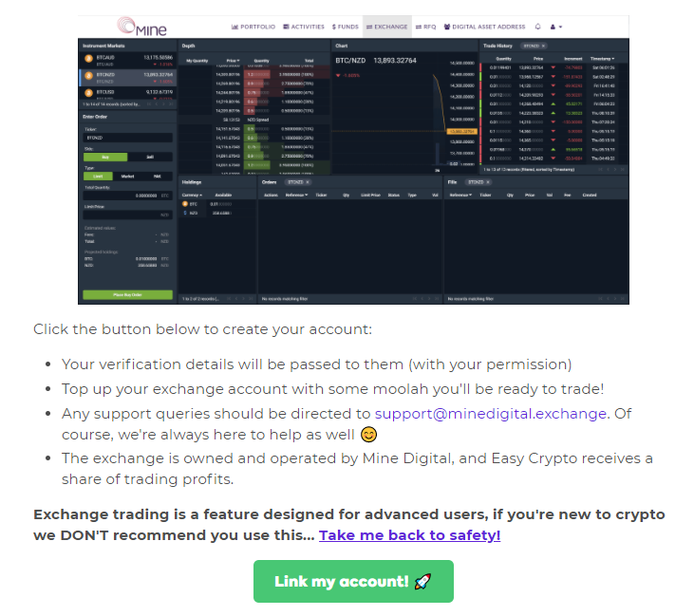
Task: Click the notification bell icon
Action: point(537,27)
